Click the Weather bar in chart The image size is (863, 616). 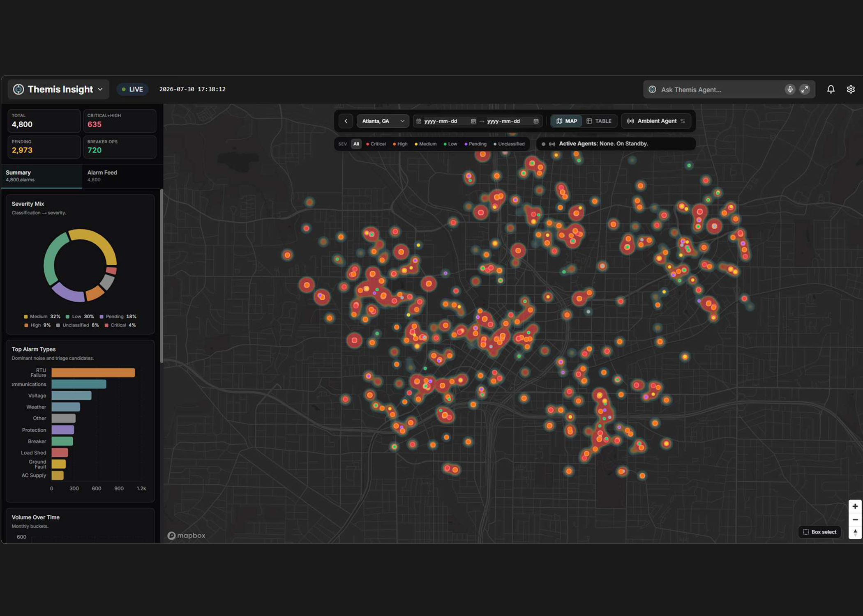pyautogui.click(x=66, y=407)
